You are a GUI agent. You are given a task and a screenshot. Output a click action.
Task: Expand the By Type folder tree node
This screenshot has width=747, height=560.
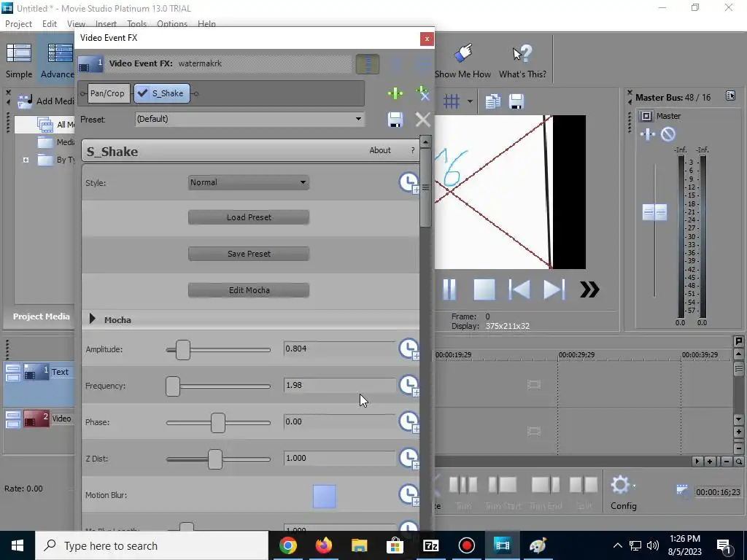[26, 160]
